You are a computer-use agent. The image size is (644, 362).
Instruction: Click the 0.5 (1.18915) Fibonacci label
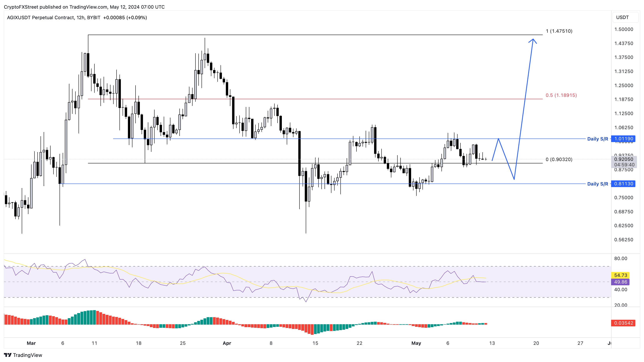[x=561, y=95]
